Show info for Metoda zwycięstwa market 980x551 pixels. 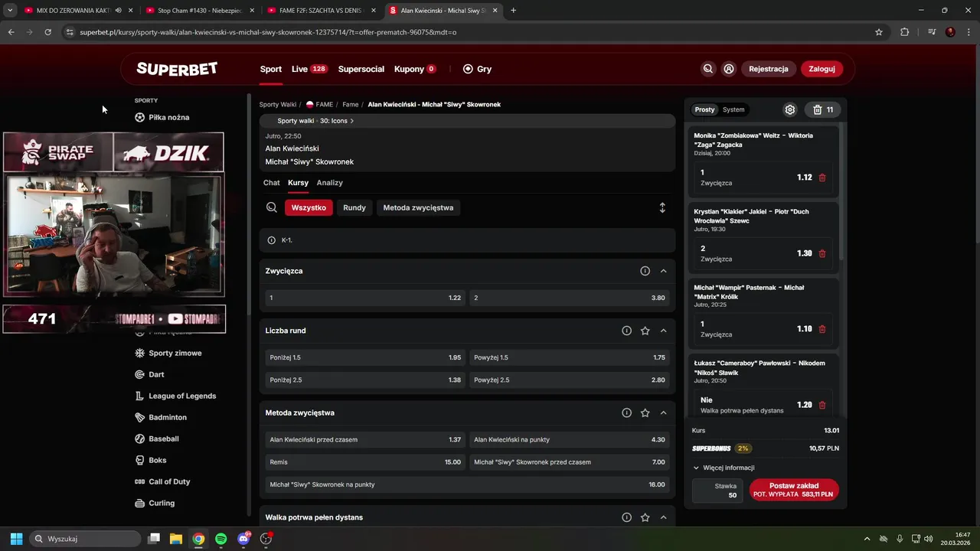pyautogui.click(x=626, y=412)
